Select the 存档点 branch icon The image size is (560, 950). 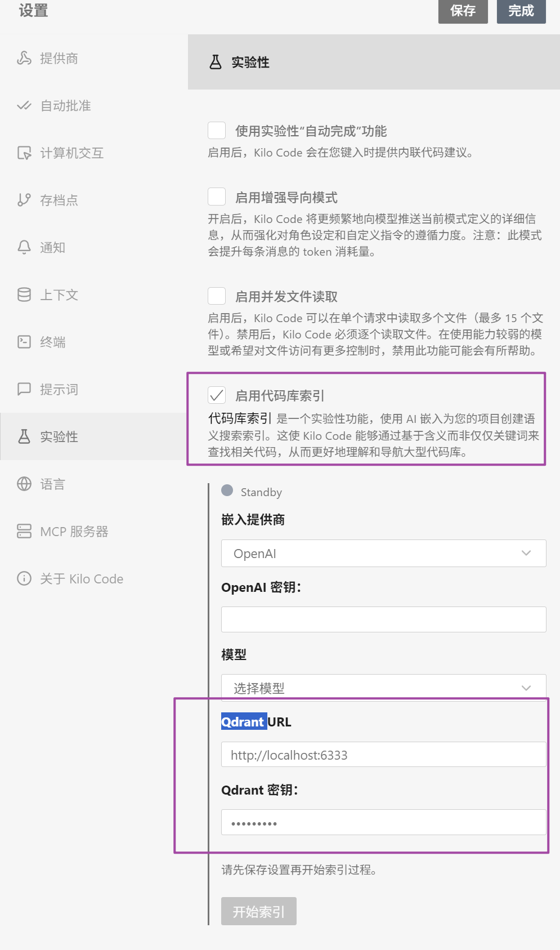(x=24, y=200)
